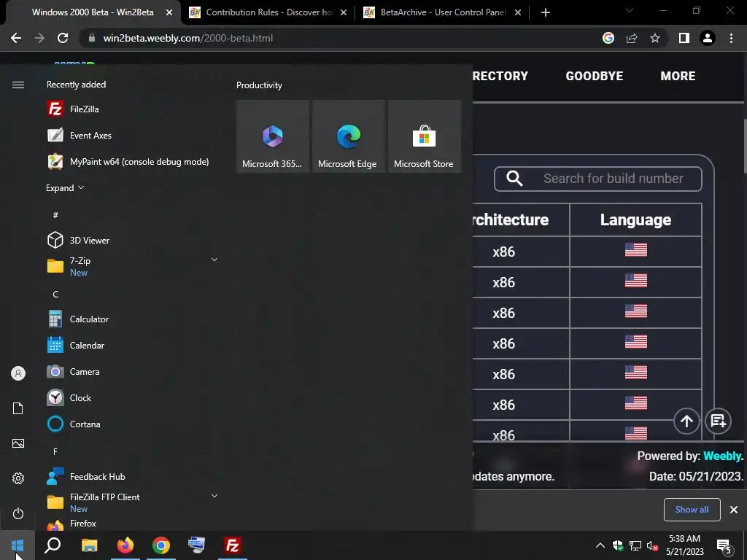This screenshot has height=560, width=747.
Task: Open the tab search dropdown arrow
Action: click(x=630, y=10)
